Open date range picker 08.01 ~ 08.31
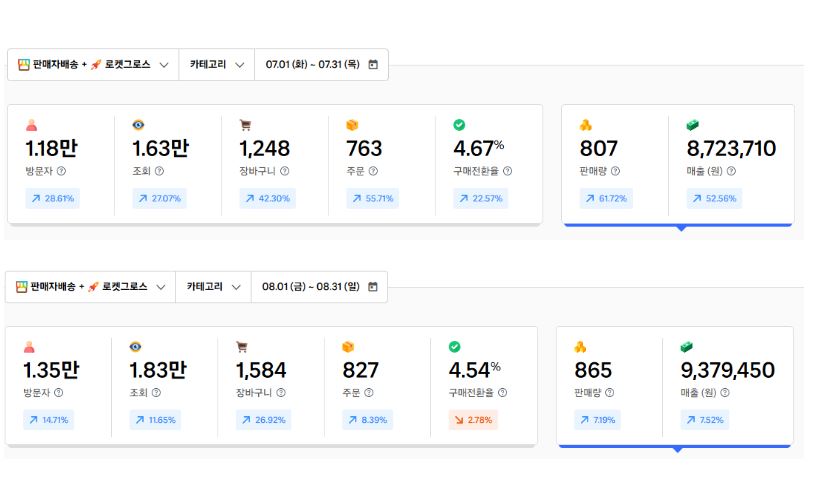 pos(319,287)
